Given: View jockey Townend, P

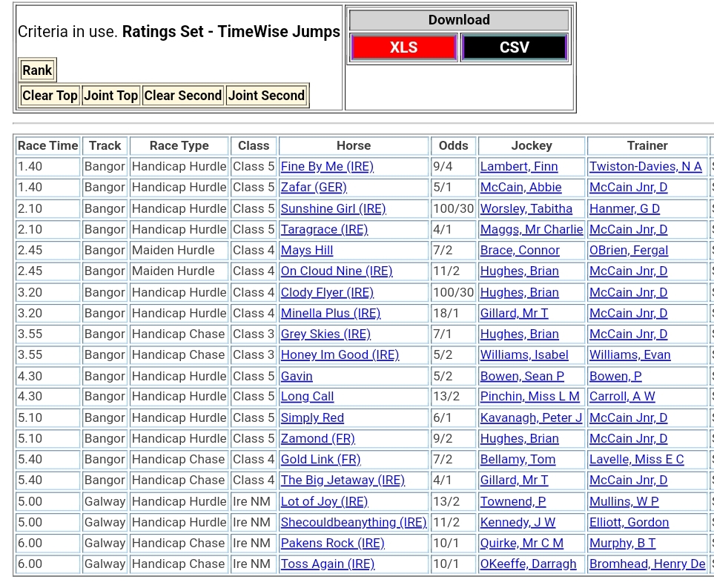Looking at the screenshot, I should coord(513,502).
